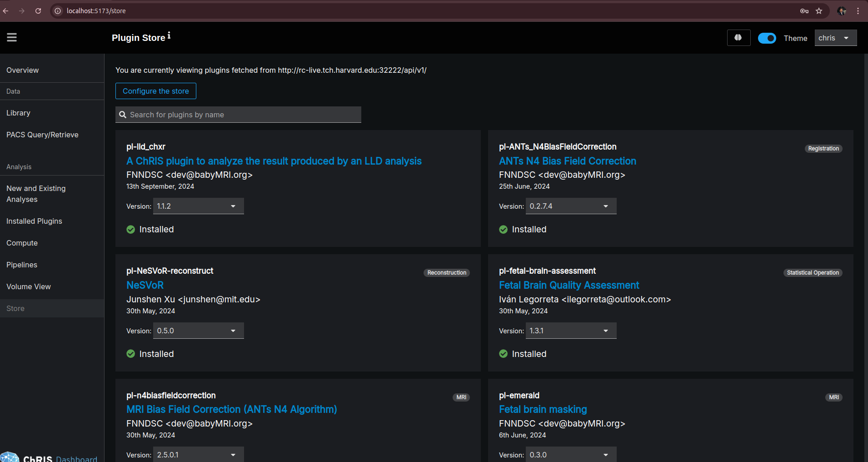
Task: Open the NeSVoR plugin link
Action: click(x=145, y=285)
